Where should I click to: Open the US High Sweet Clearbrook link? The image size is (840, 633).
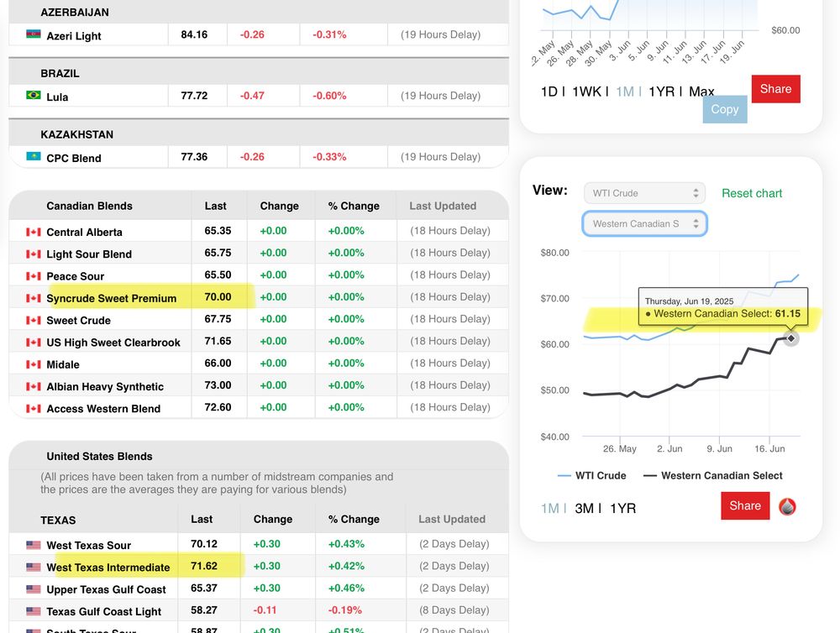(x=113, y=343)
